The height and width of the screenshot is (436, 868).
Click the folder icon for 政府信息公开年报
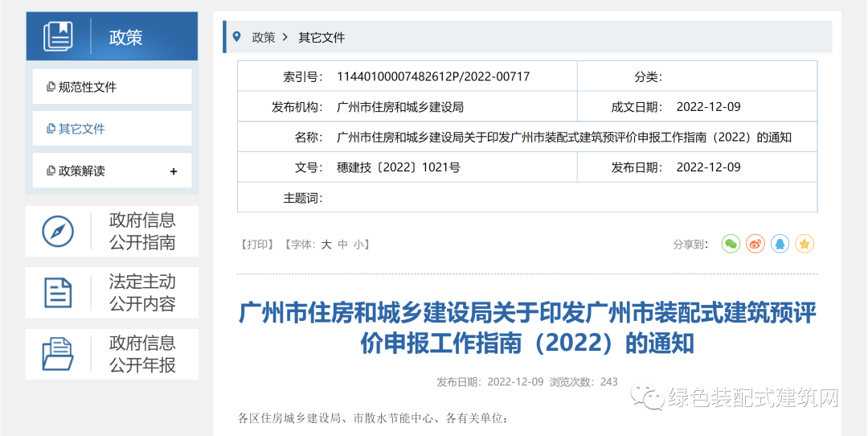coord(58,354)
